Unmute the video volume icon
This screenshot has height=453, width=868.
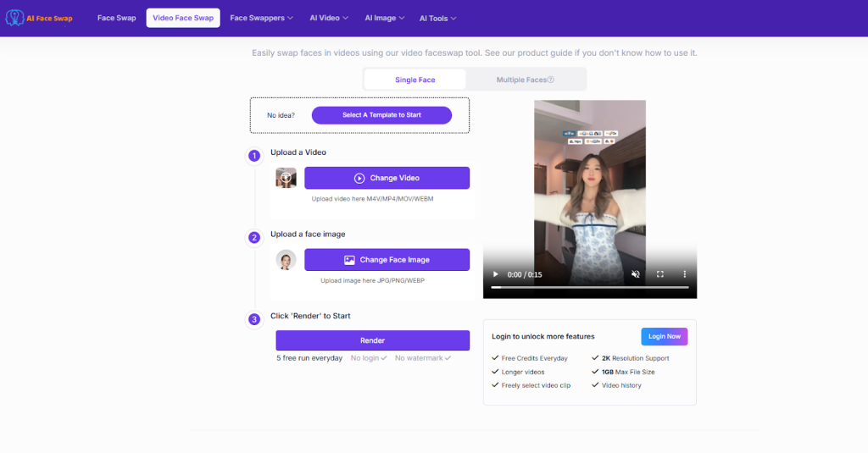635,274
